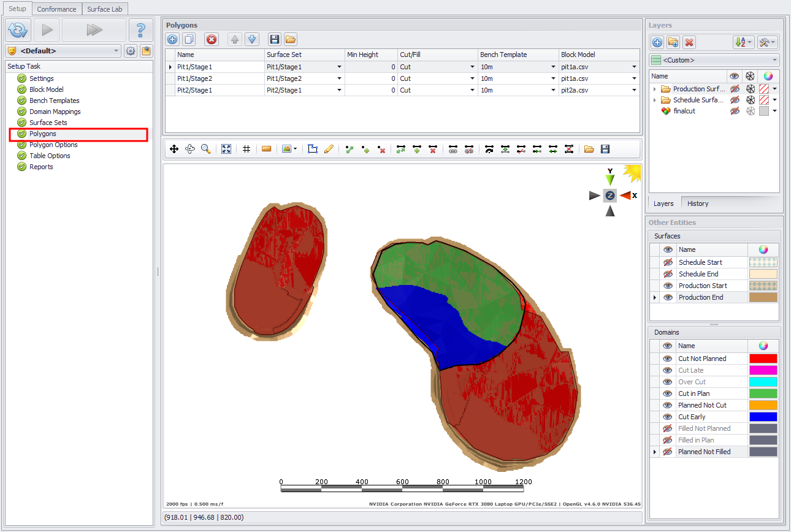Select the ruler measure tool
791x532 pixels.
click(266, 149)
